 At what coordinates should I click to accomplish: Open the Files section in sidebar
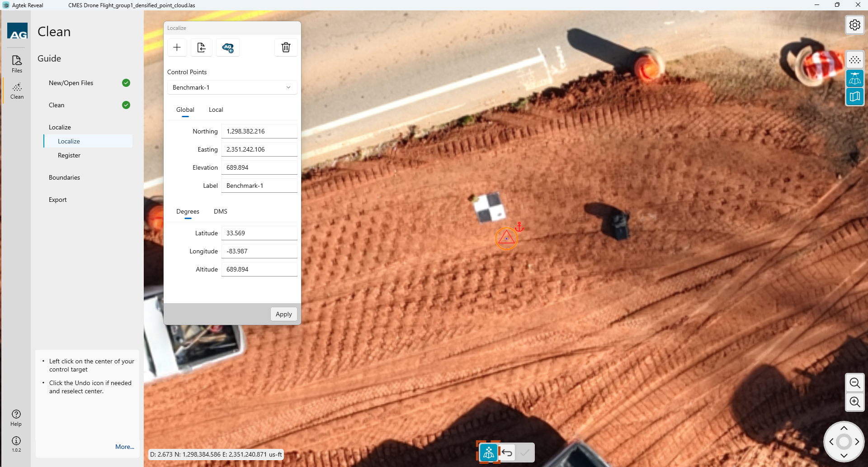[17, 64]
